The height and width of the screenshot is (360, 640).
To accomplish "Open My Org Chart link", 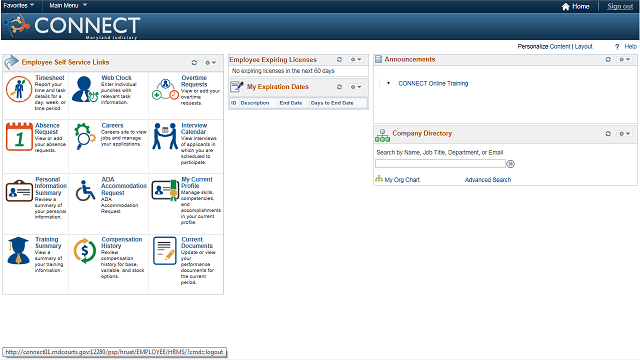I will point(402,180).
